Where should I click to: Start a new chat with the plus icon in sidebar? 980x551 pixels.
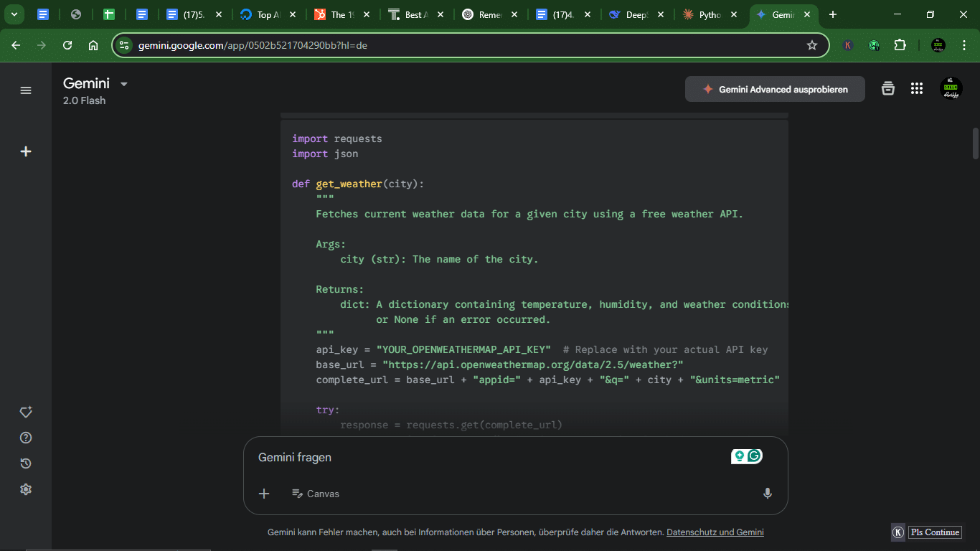(x=26, y=151)
